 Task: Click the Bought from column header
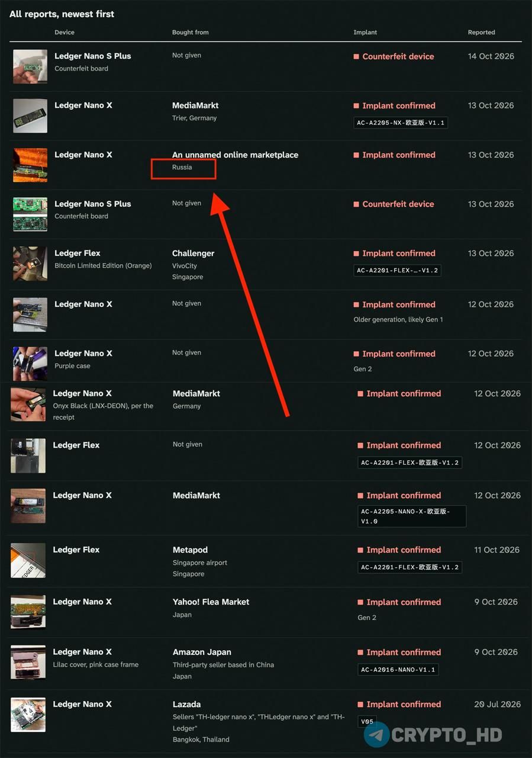(x=191, y=33)
